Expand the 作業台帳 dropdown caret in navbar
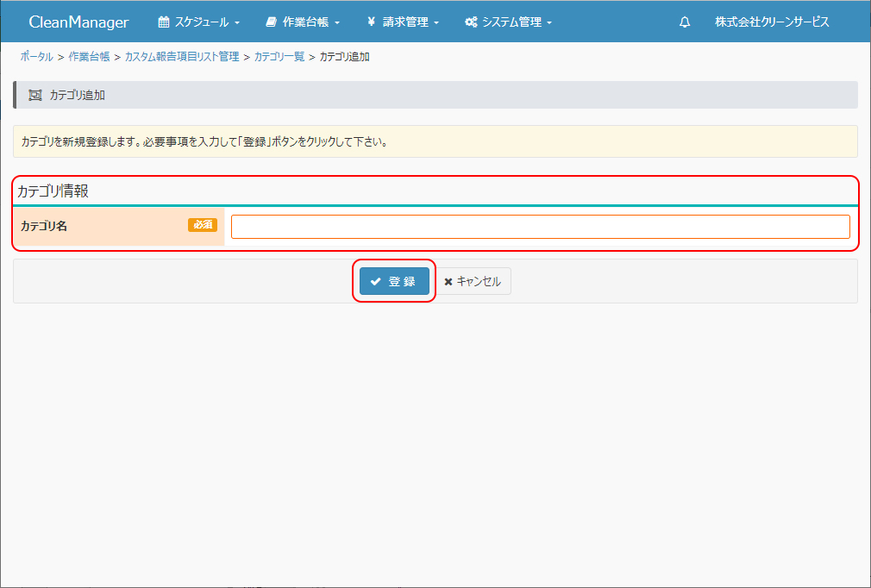The height and width of the screenshot is (588, 871). (x=337, y=23)
